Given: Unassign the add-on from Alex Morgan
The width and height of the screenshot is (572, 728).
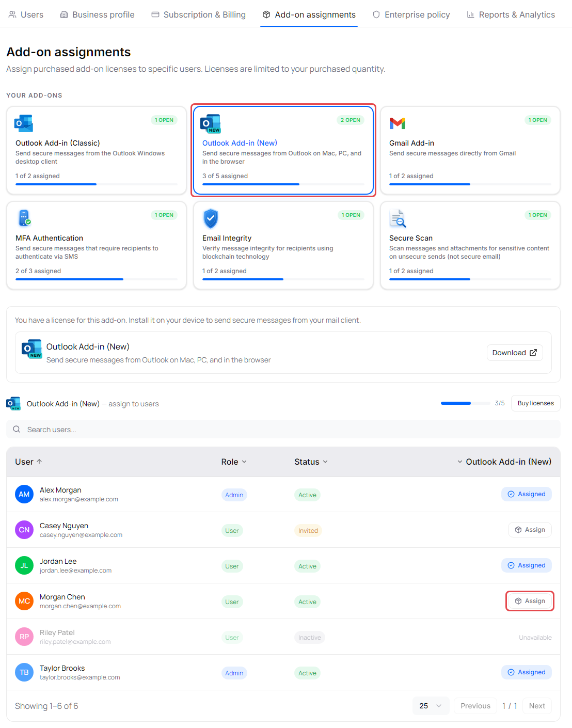Looking at the screenshot, I should click(x=527, y=494).
